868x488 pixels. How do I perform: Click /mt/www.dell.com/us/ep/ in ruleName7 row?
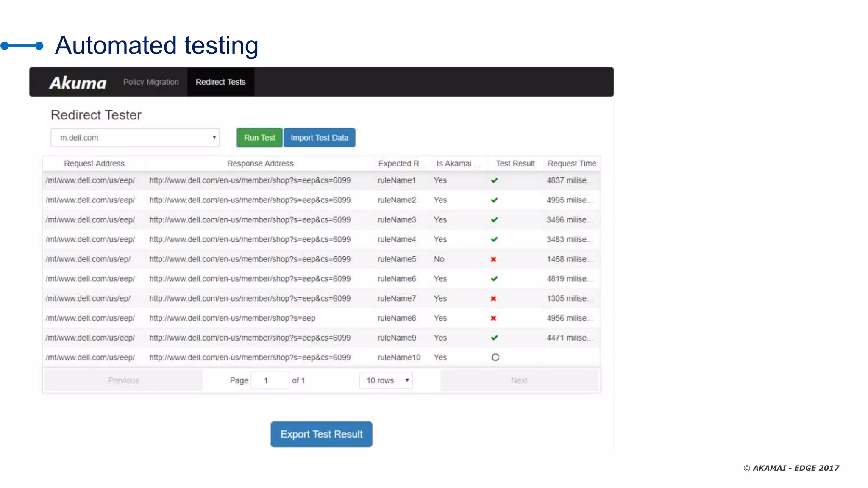pyautogui.click(x=88, y=299)
